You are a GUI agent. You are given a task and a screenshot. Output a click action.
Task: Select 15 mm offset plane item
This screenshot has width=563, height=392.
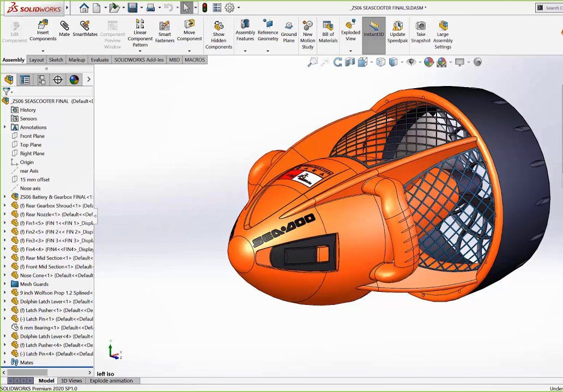[35, 180]
